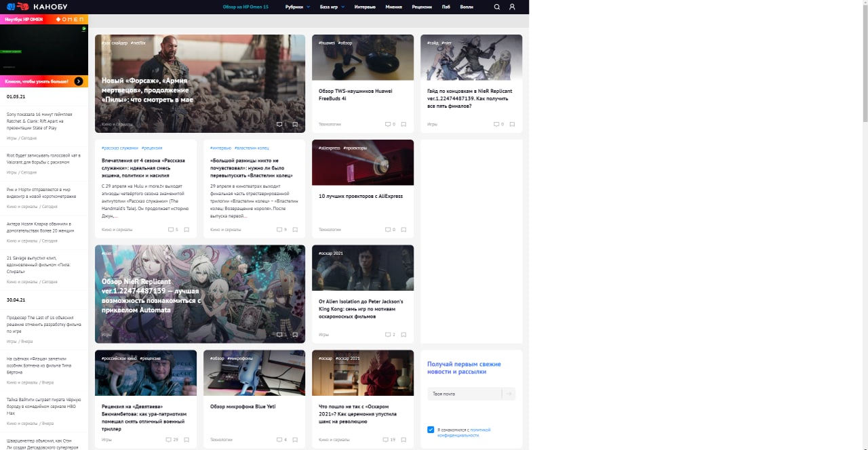Bookmark the large Обзор NieR Replicant review card
Image resolution: width=868 pixels, height=450 pixels.
coord(295,334)
